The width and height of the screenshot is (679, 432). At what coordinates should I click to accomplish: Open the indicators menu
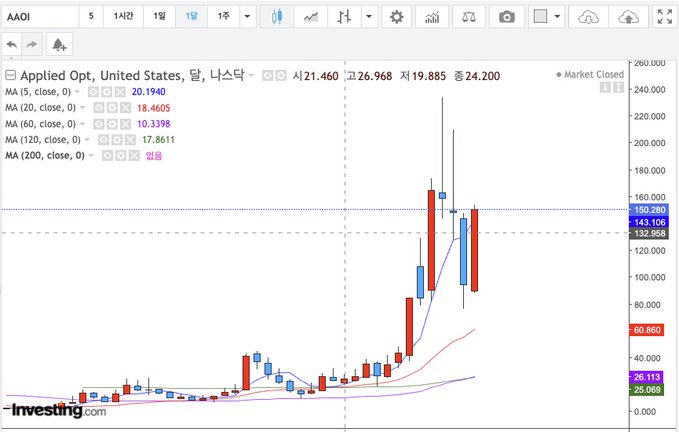(x=432, y=16)
